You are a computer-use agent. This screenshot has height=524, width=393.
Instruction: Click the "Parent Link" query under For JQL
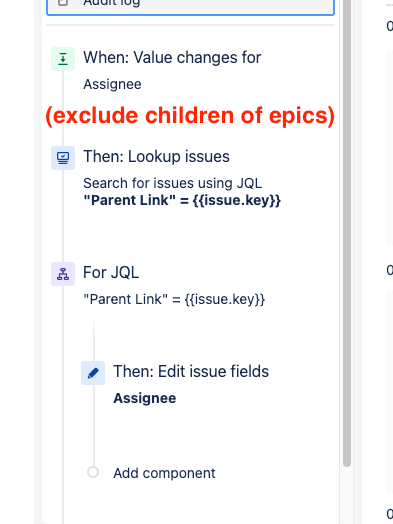pos(174,299)
